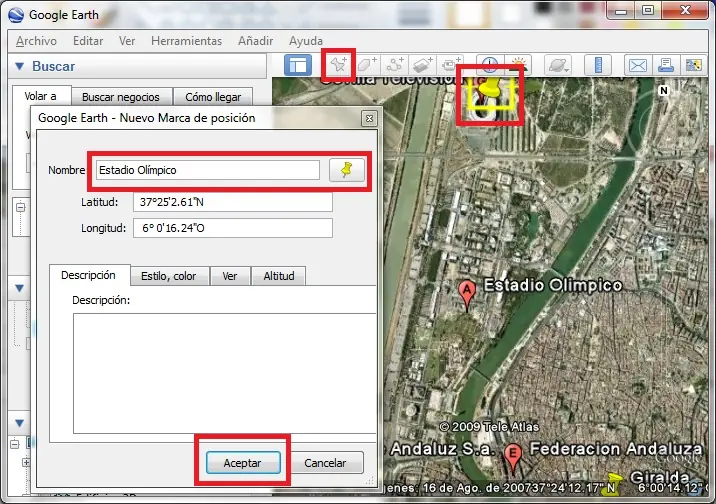Open the Archivo menu
The image size is (716, 504).
pyautogui.click(x=36, y=41)
